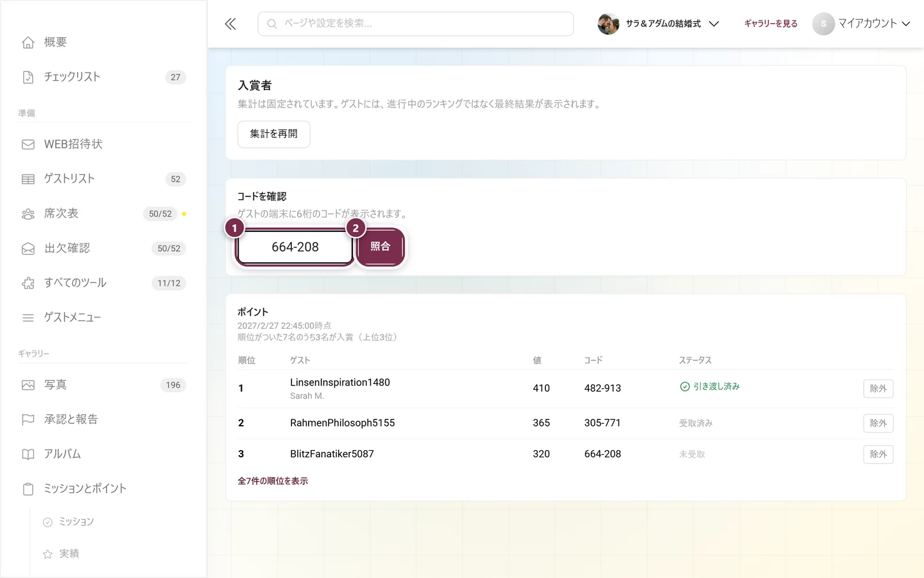Screen dimensions: 924x578
Task: Expand the マイアカウント account menu
Action: [x=861, y=24]
